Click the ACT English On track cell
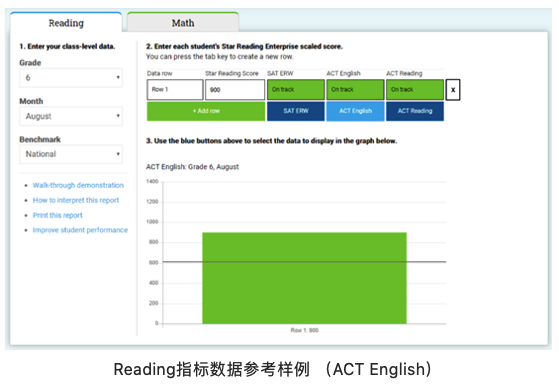This screenshot has height=388, width=559. click(355, 90)
